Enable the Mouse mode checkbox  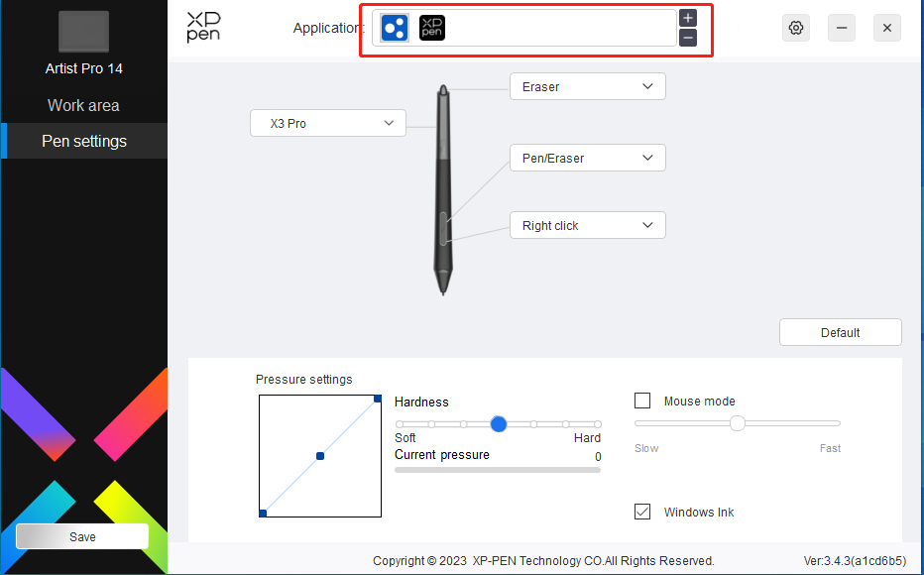[x=642, y=401]
